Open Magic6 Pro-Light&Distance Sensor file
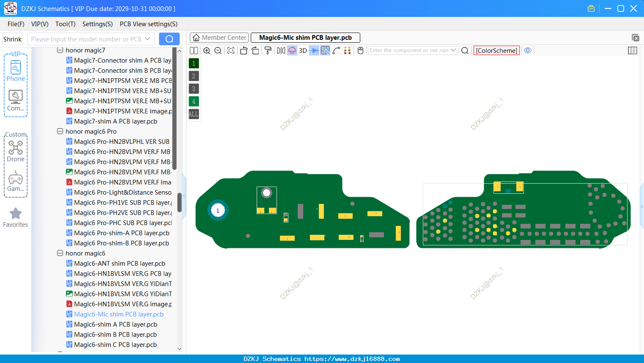644x363 pixels. point(119,192)
